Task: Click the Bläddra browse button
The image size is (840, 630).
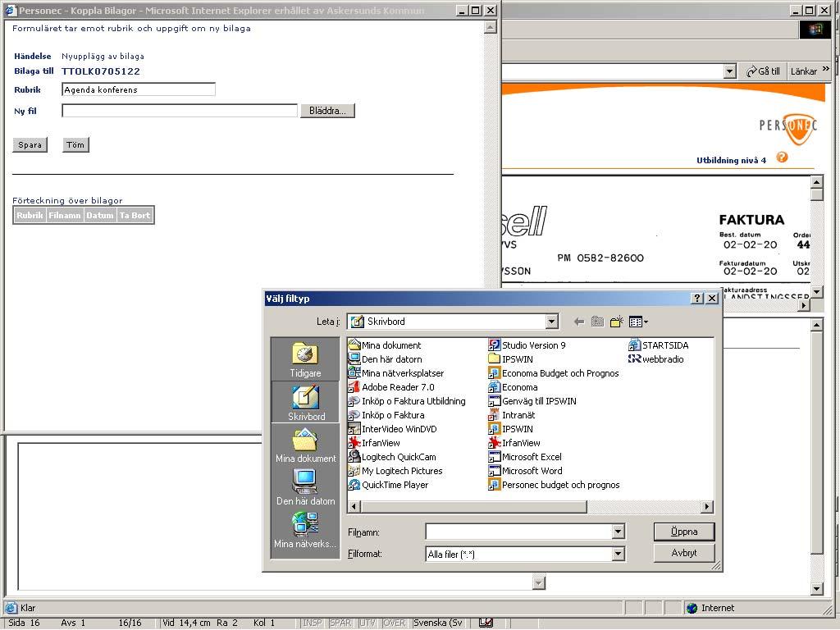Action: click(x=327, y=111)
